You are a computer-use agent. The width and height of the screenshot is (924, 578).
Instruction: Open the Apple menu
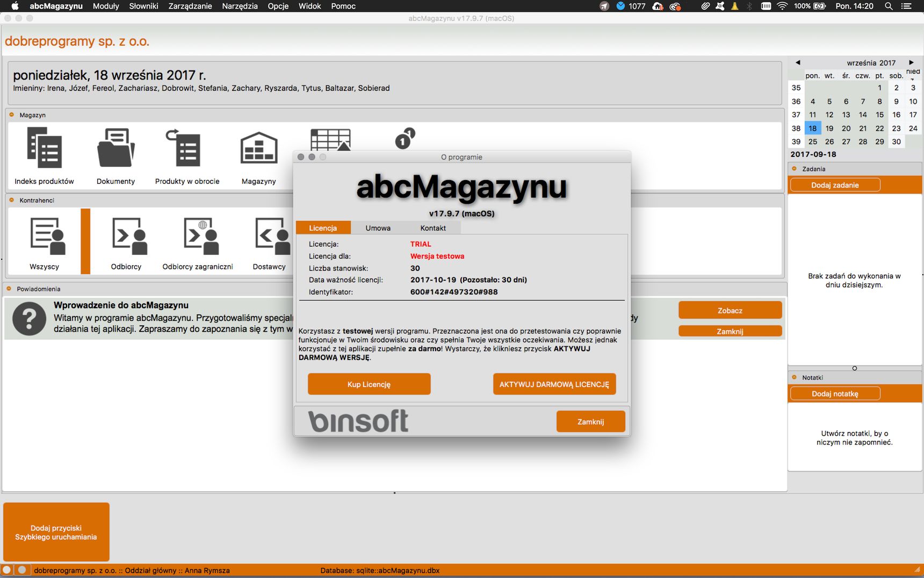point(15,6)
